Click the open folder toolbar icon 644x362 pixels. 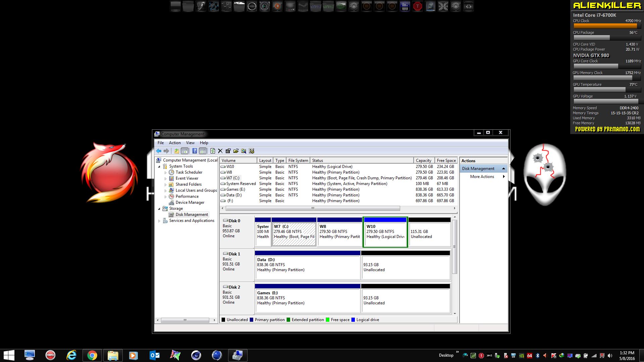click(236, 151)
